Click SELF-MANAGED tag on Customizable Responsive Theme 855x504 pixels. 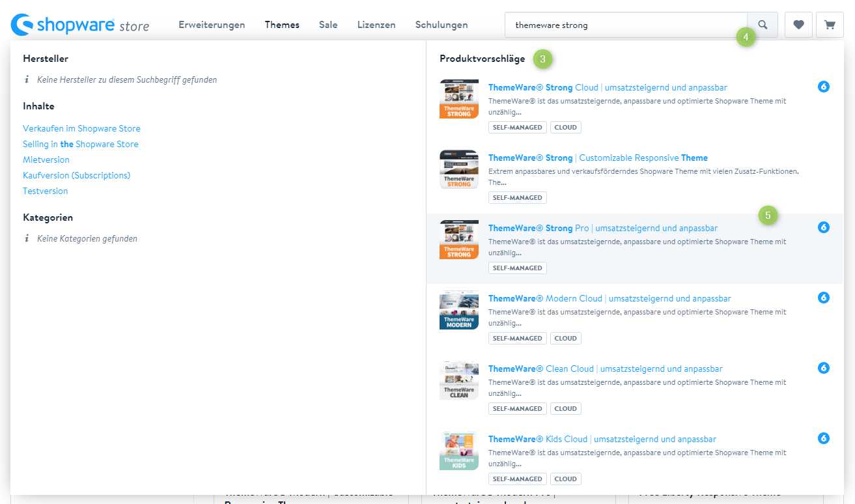(x=518, y=198)
